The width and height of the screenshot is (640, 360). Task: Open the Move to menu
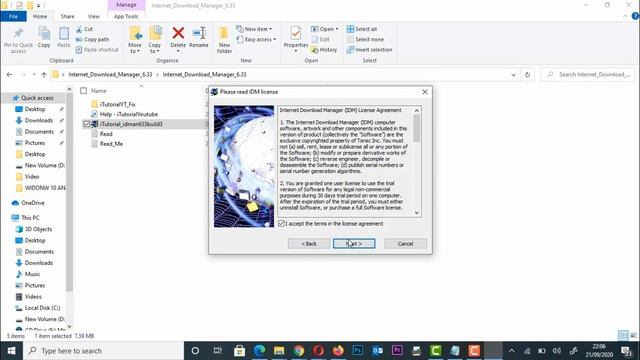pos(135,40)
